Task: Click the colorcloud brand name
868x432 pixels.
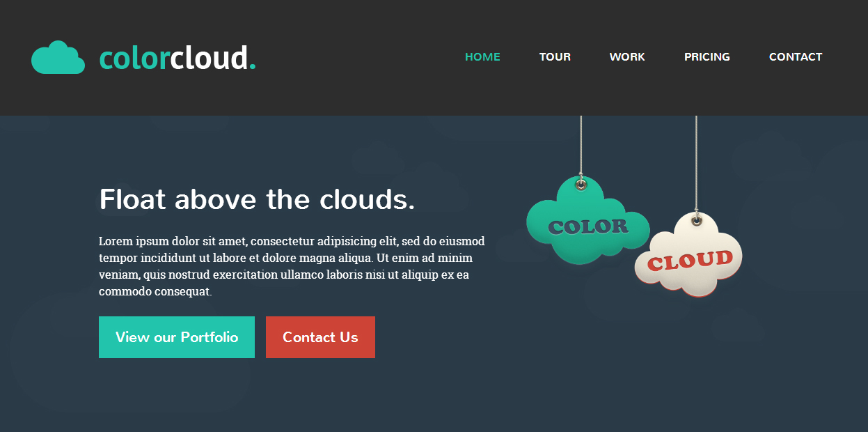Action: [x=177, y=58]
